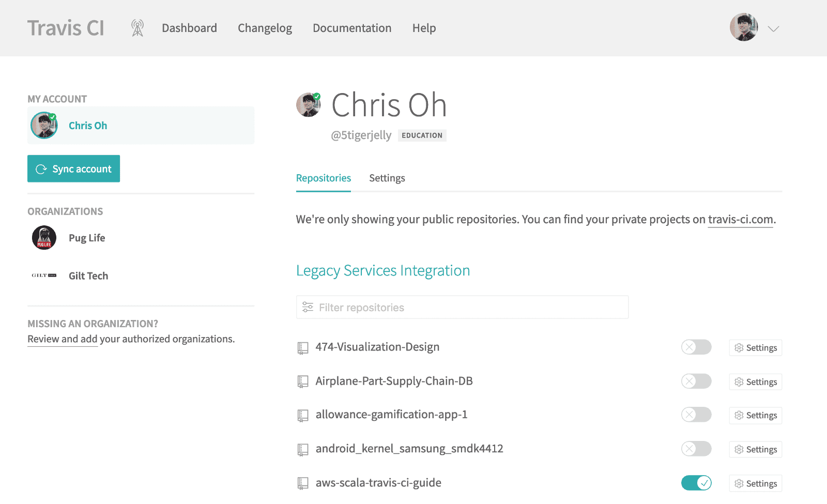
Task: Click the Travis CI logo
Action: tap(66, 28)
